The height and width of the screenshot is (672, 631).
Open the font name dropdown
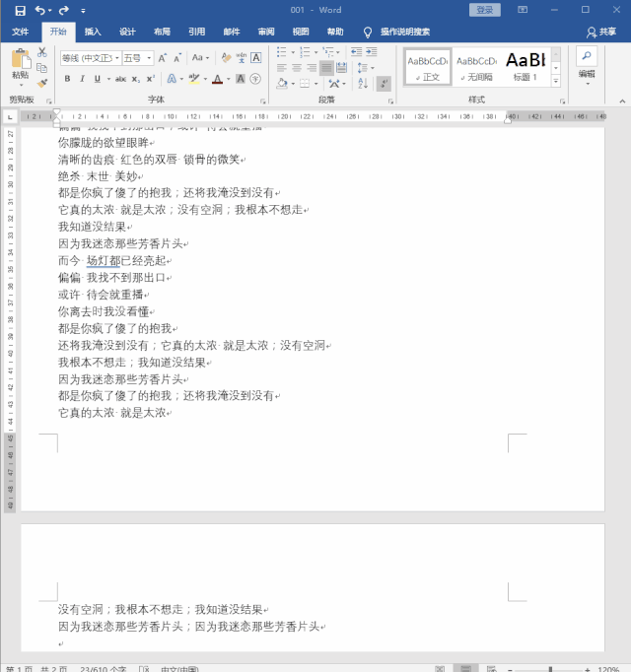[x=116, y=58]
